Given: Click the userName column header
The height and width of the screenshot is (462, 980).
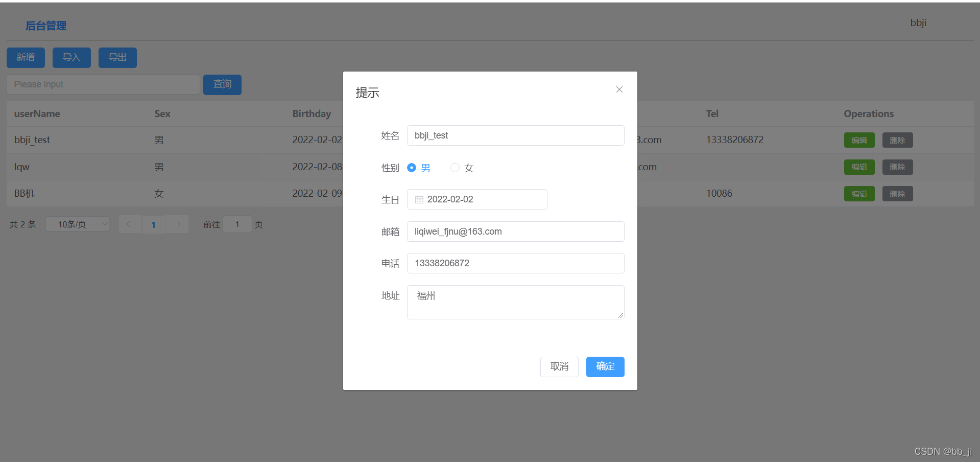Looking at the screenshot, I should [37, 113].
